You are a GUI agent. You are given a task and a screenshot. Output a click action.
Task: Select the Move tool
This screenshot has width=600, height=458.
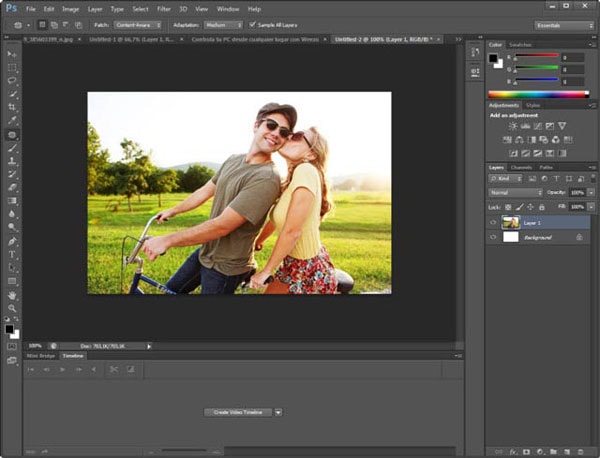[x=12, y=54]
